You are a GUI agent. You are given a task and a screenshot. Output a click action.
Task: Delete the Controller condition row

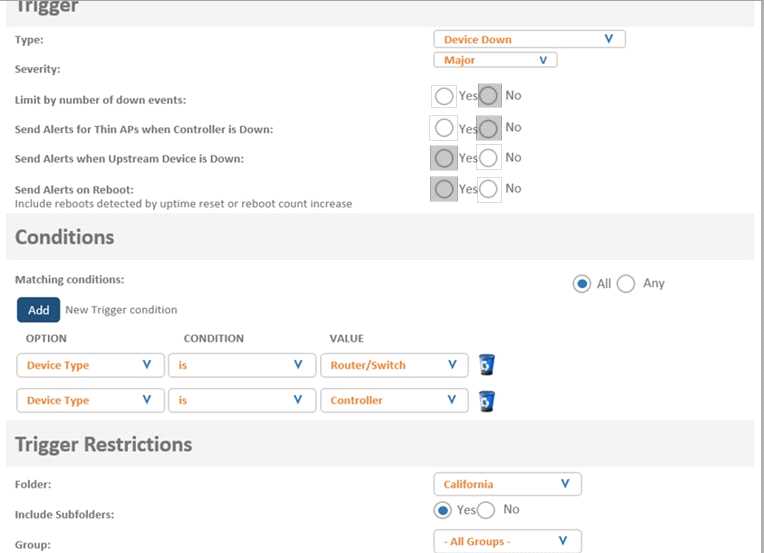click(x=486, y=400)
